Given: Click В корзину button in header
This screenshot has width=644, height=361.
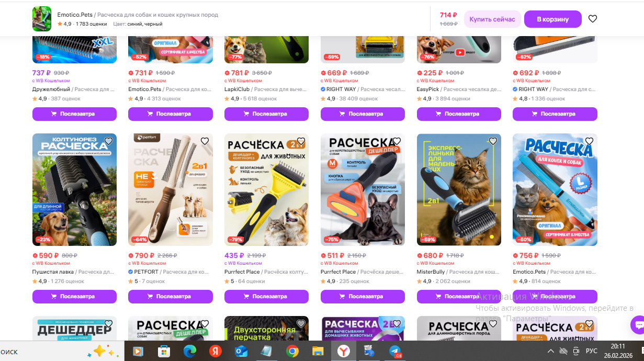Looking at the screenshot, I should click(553, 19).
